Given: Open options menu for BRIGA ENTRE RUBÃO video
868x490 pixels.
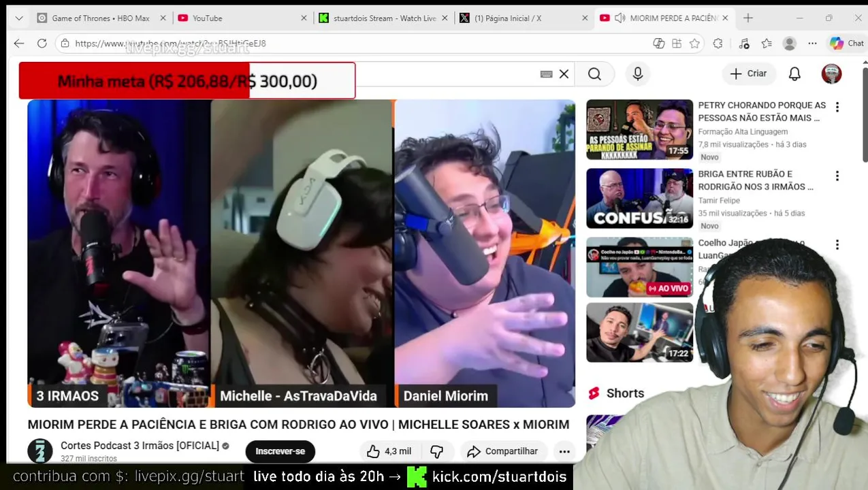Looking at the screenshot, I should pos(837,176).
